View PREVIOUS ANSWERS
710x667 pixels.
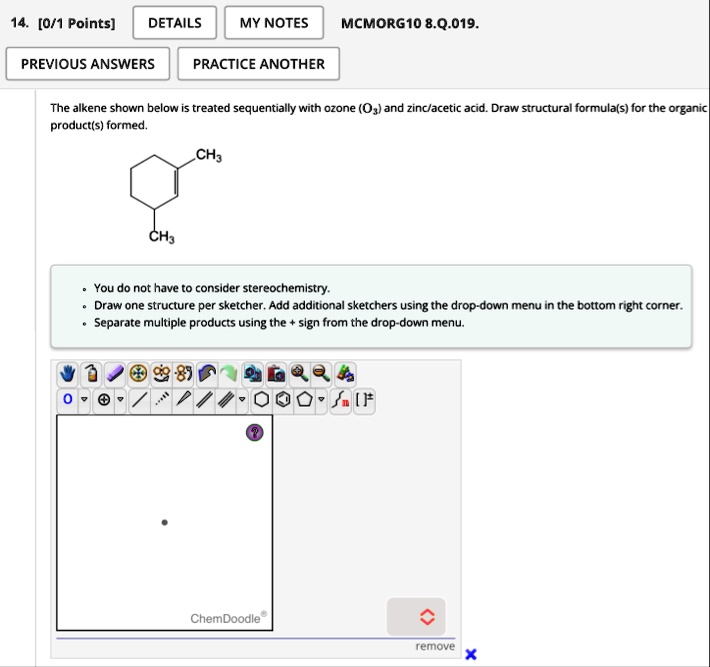pyautogui.click(x=88, y=64)
